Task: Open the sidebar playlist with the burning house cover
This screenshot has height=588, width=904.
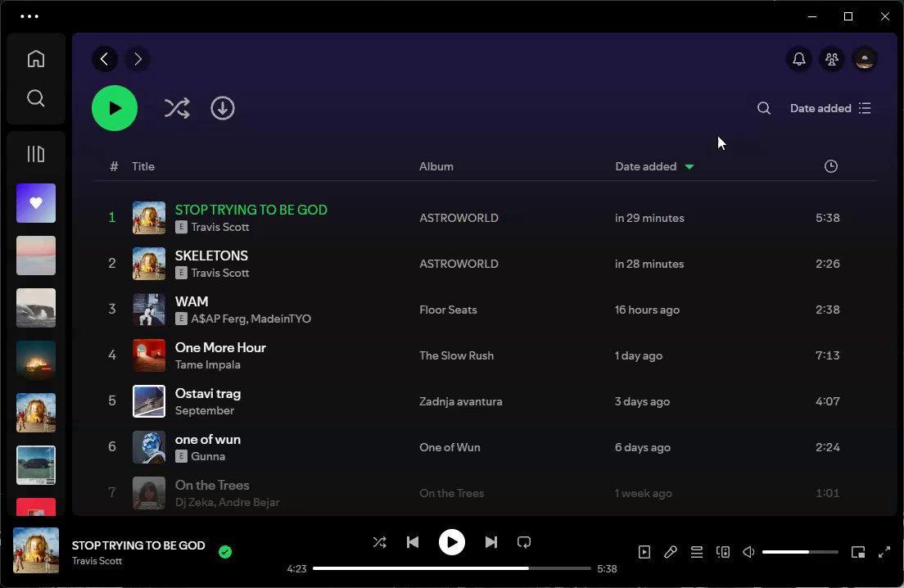Action: tap(36, 360)
